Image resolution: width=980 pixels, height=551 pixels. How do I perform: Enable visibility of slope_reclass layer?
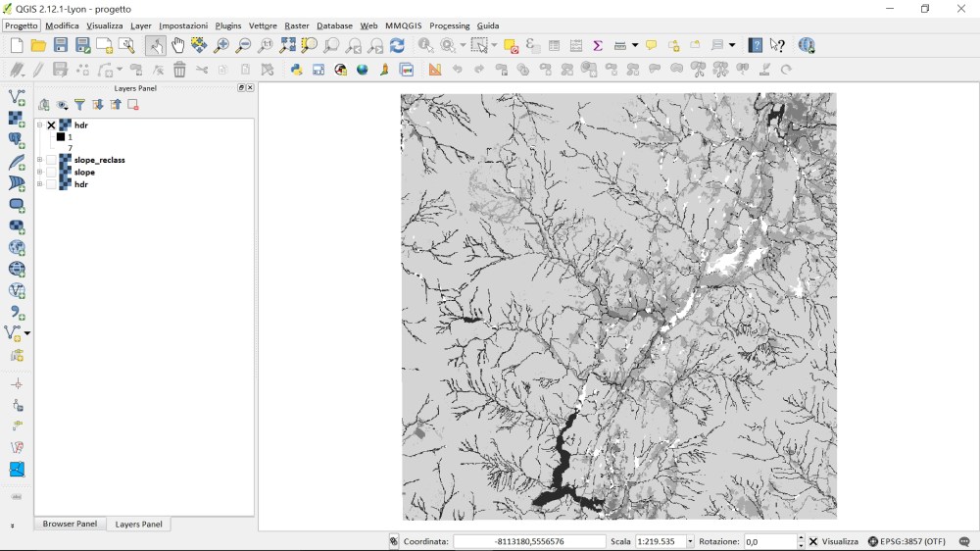52,160
